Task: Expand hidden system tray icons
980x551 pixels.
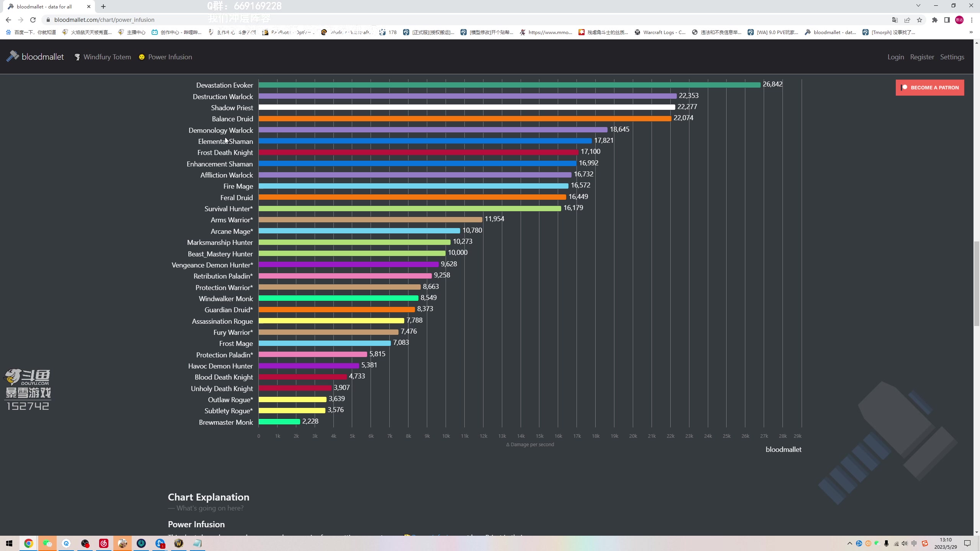Action: (x=849, y=543)
